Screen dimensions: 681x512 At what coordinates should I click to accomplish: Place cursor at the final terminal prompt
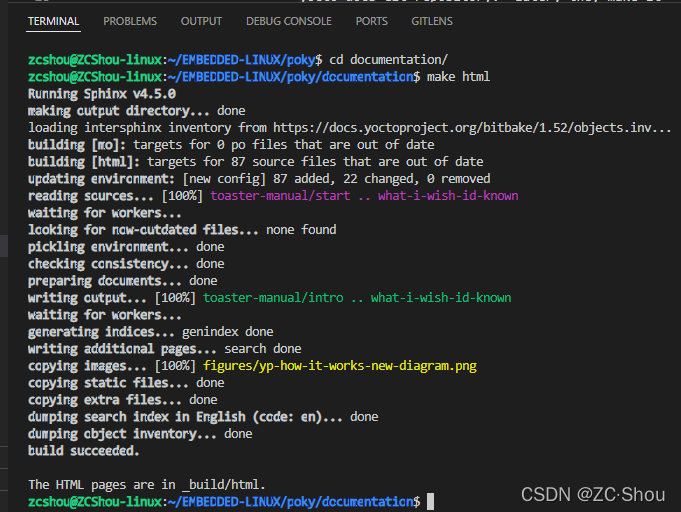pyautogui.click(x=430, y=502)
